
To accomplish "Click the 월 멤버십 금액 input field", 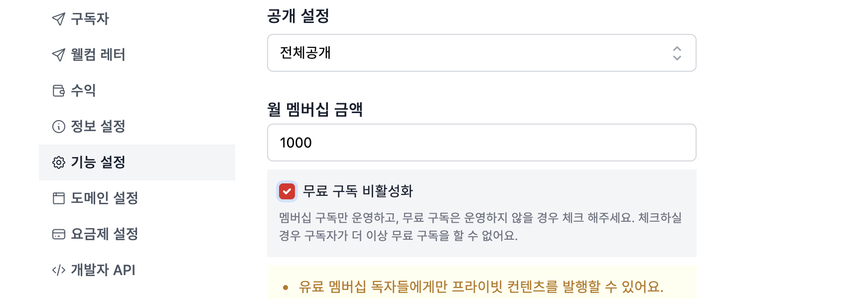I will coord(481,143).
